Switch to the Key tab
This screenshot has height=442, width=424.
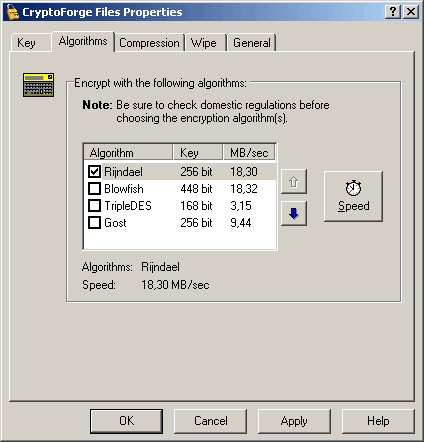(31, 43)
